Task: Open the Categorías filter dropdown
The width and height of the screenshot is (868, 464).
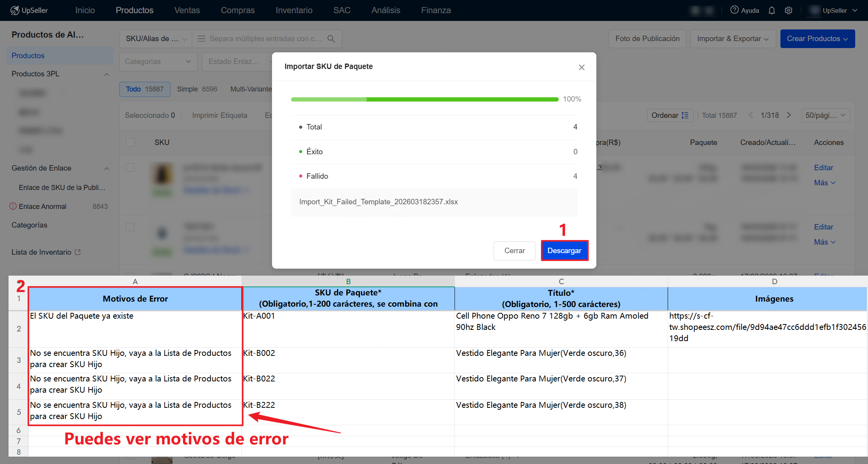Action: point(158,62)
